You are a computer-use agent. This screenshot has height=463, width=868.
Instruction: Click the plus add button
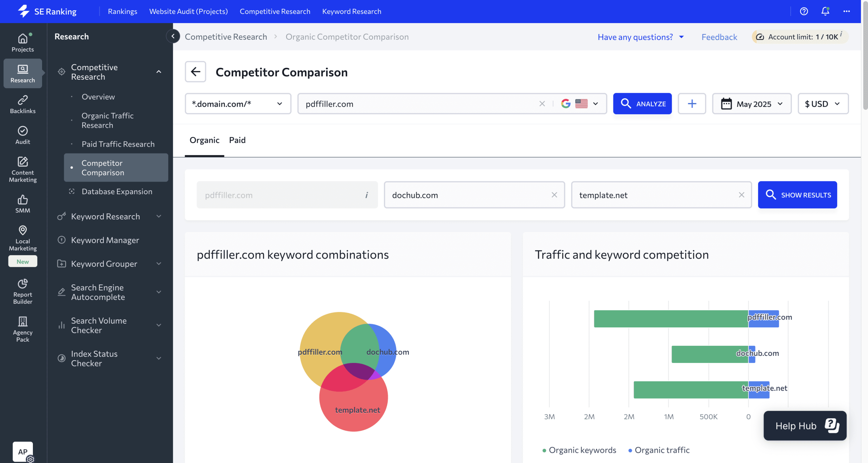coord(692,104)
